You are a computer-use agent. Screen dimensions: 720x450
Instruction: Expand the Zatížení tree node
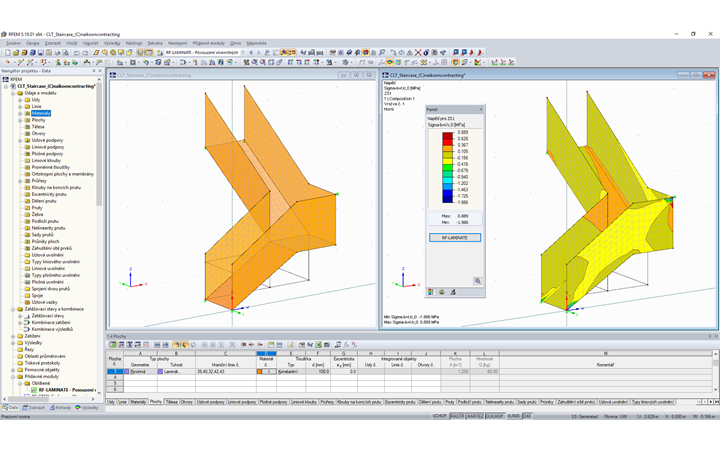point(13,336)
